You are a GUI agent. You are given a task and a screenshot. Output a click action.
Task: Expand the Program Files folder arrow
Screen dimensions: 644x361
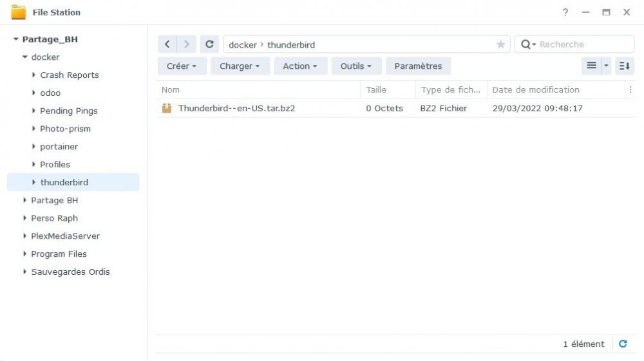pos(24,254)
